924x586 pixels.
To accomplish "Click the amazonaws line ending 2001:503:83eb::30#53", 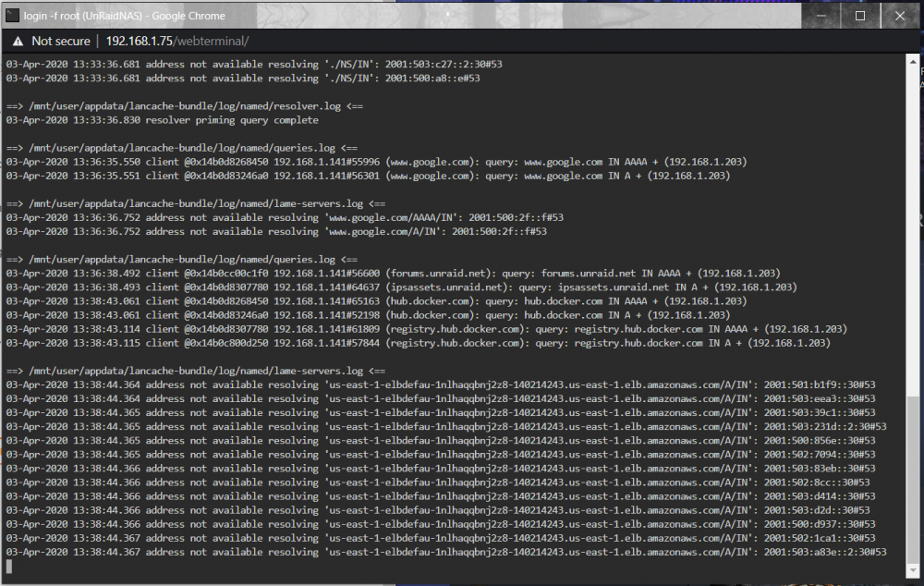I will coord(441,469).
